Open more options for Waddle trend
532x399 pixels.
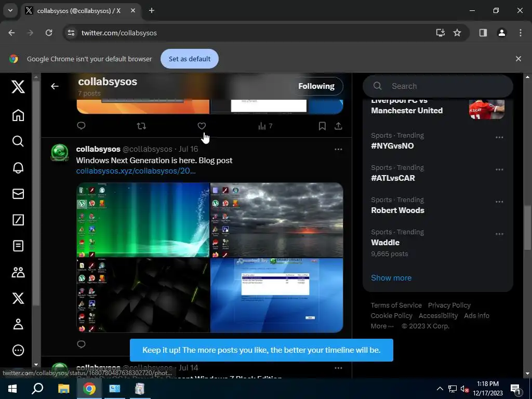coord(499,234)
